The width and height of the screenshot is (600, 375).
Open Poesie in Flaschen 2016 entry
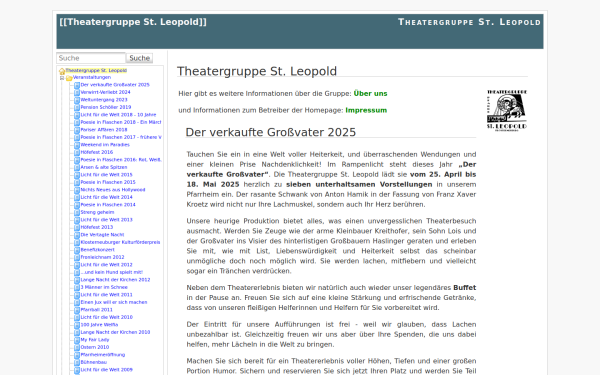click(x=121, y=160)
